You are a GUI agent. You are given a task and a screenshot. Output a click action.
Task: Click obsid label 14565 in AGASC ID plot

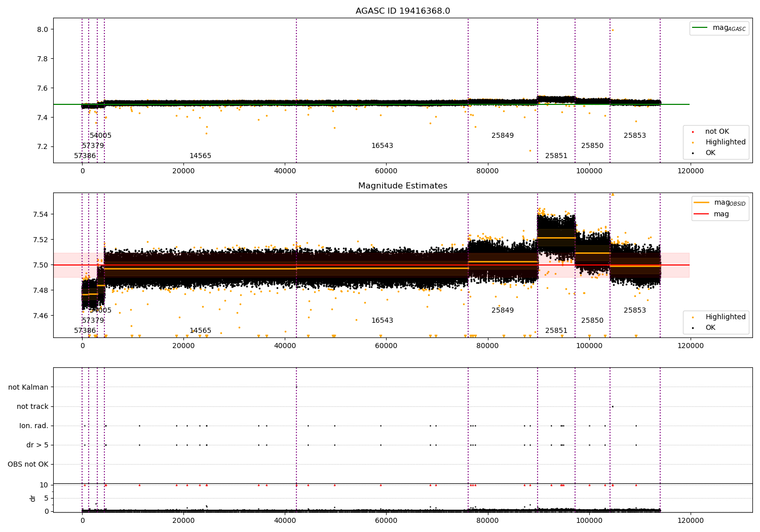[200, 156]
